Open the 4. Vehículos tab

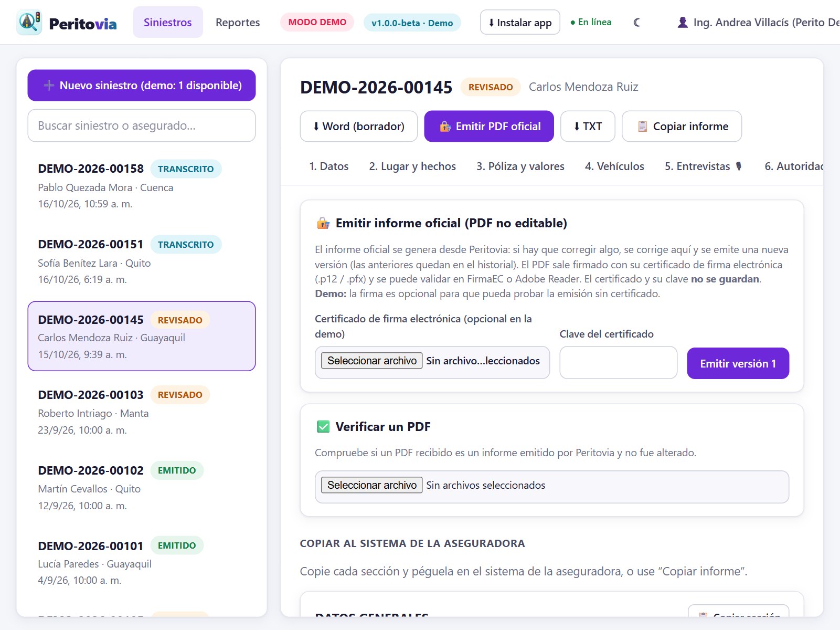pos(614,166)
